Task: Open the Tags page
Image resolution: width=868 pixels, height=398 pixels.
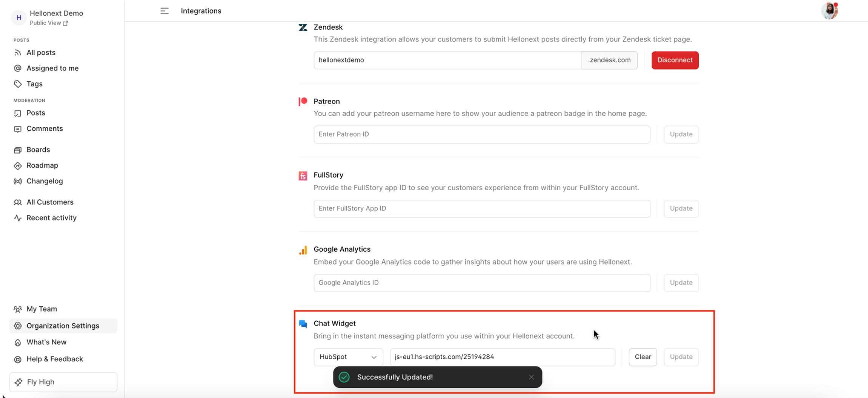Action: [x=34, y=84]
